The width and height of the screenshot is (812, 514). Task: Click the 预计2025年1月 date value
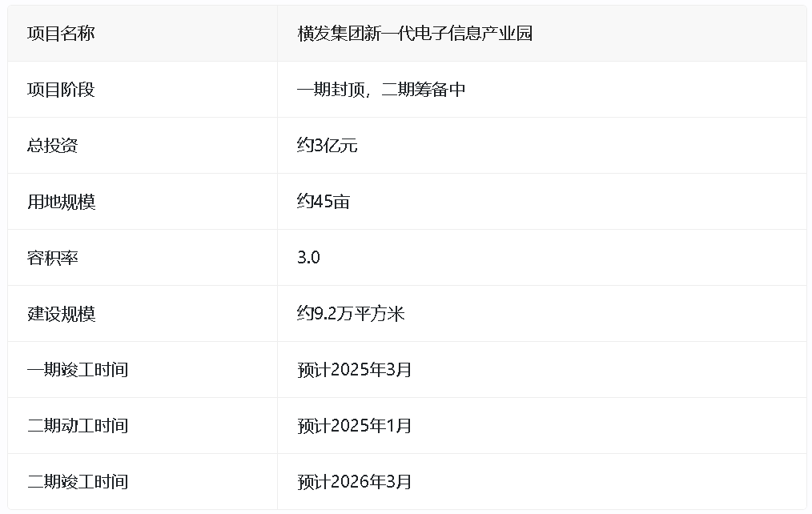354,426
